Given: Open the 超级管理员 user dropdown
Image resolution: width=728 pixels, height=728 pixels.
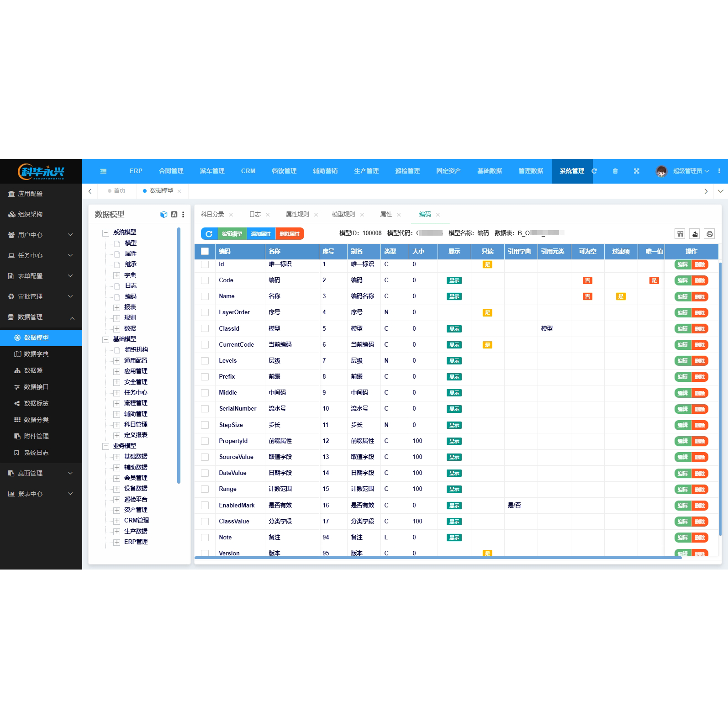Looking at the screenshot, I should pyautogui.click(x=690, y=171).
